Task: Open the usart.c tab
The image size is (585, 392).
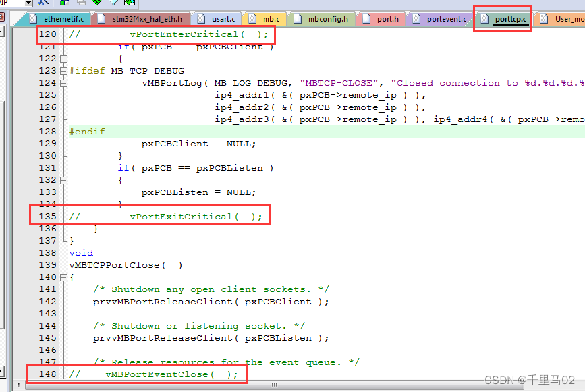Action: click(217, 19)
